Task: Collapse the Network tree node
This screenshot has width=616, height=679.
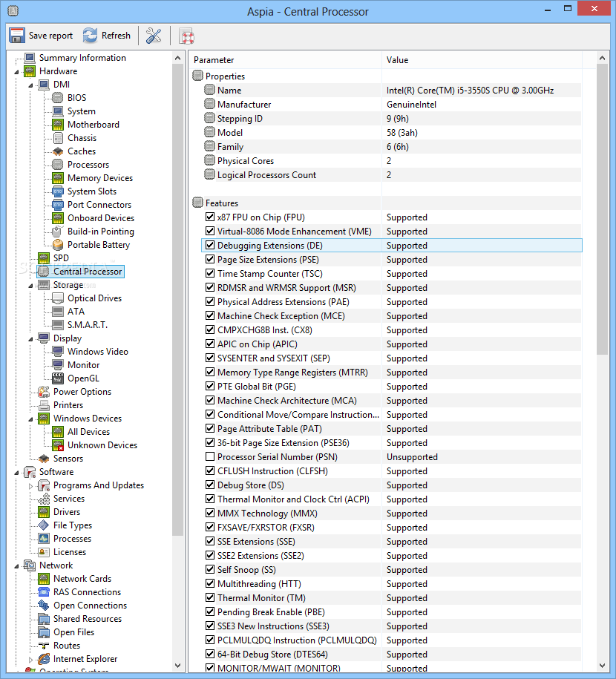Action: point(17,566)
